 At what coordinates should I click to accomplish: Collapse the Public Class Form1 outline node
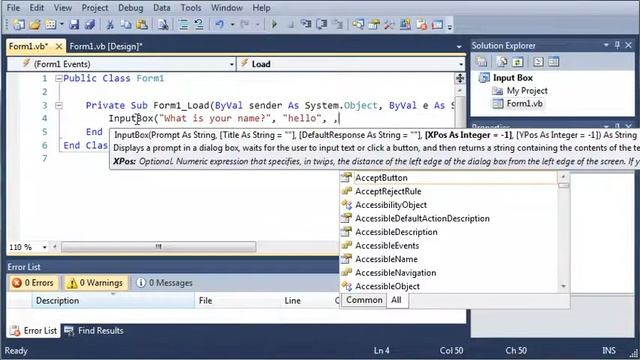coord(58,78)
